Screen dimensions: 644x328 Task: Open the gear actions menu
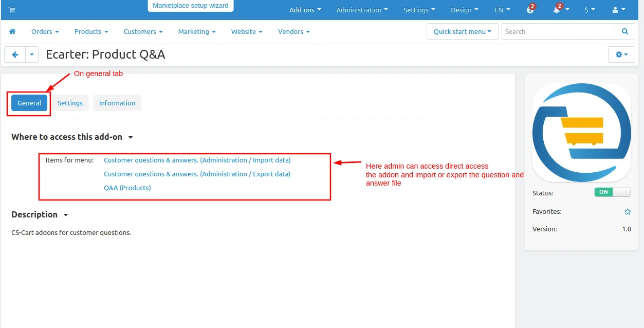[621, 54]
